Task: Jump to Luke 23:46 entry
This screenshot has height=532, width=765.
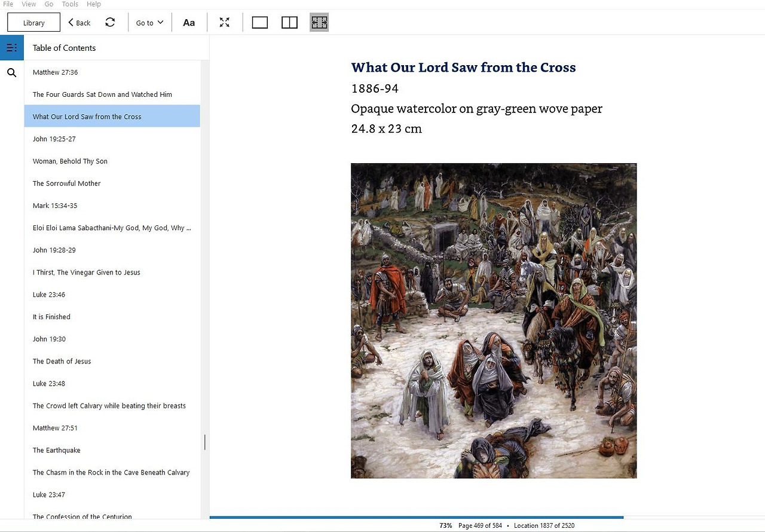Action: pyautogui.click(x=112, y=295)
